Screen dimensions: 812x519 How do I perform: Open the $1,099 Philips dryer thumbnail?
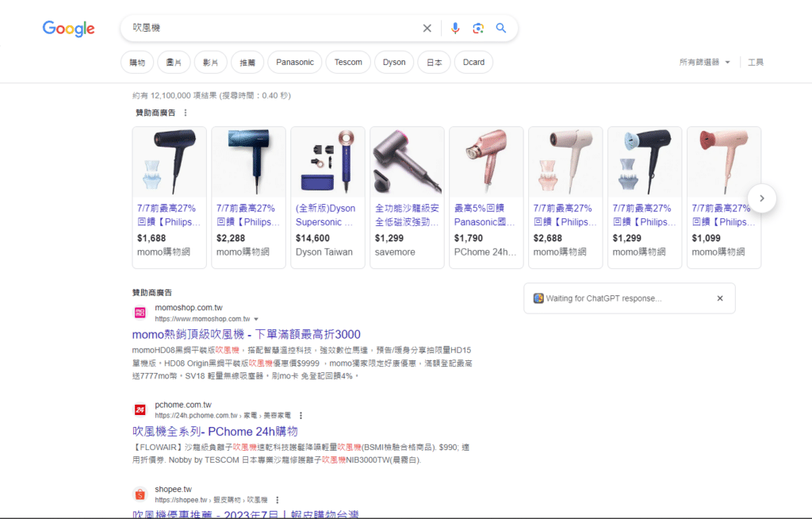tap(724, 162)
